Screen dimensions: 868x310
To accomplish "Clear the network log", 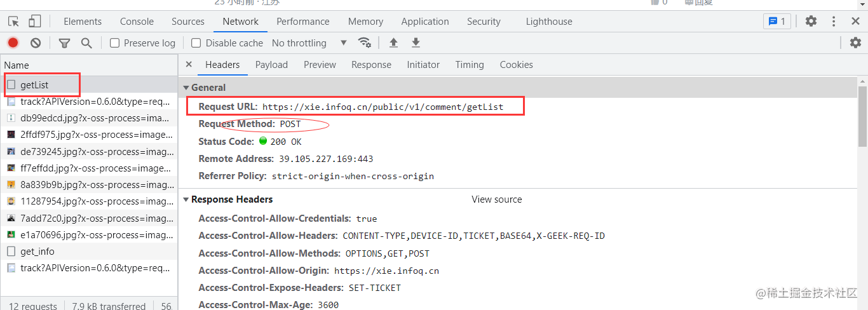I will click(36, 43).
